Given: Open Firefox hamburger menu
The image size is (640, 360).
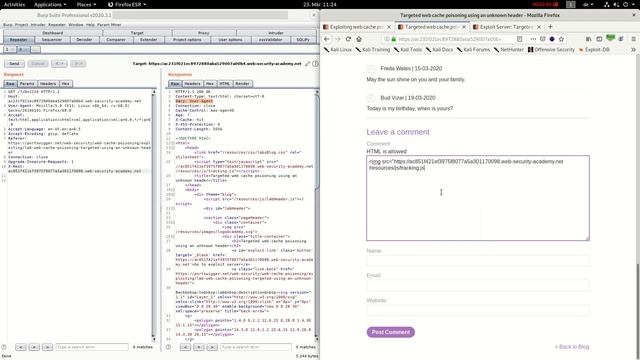Looking at the screenshot, I should 633,39.
